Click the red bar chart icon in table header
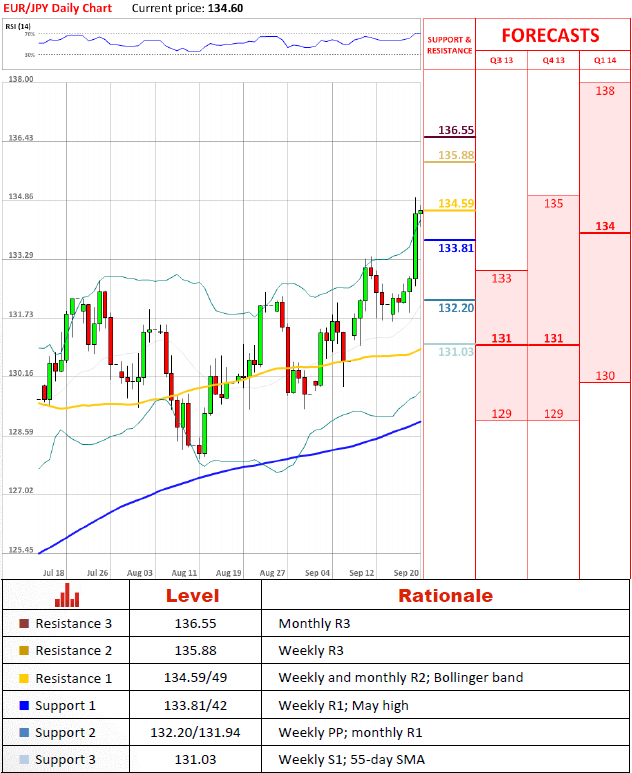Image resolution: width=632 pixels, height=773 pixels. [68, 596]
